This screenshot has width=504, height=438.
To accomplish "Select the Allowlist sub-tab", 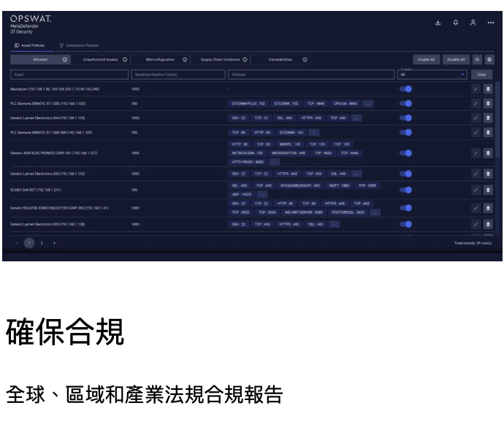I will point(40,59).
